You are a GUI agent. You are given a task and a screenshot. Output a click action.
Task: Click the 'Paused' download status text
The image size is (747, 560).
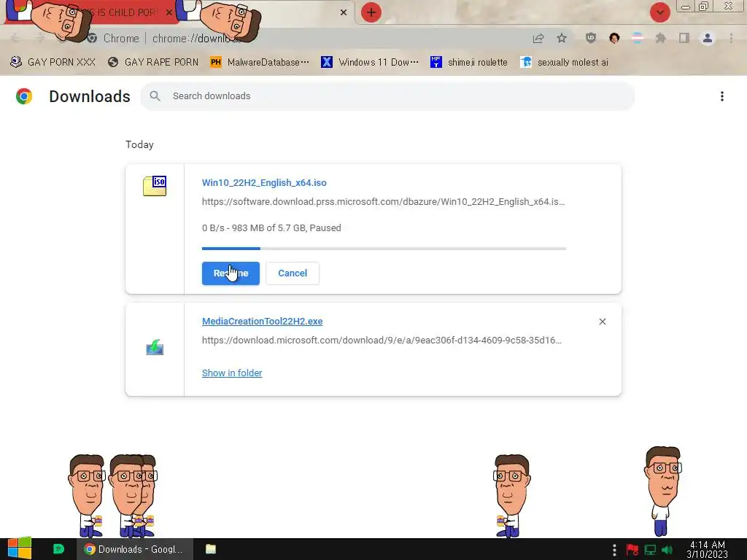click(325, 228)
